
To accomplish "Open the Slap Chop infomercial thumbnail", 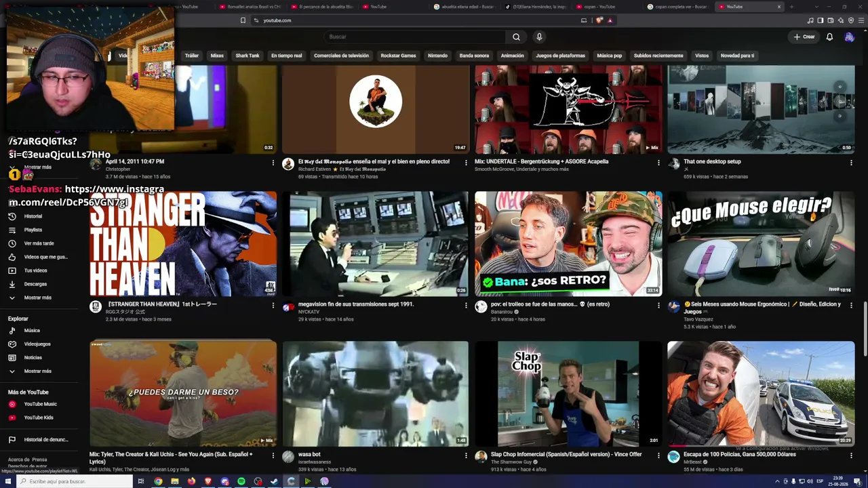I will (568, 393).
